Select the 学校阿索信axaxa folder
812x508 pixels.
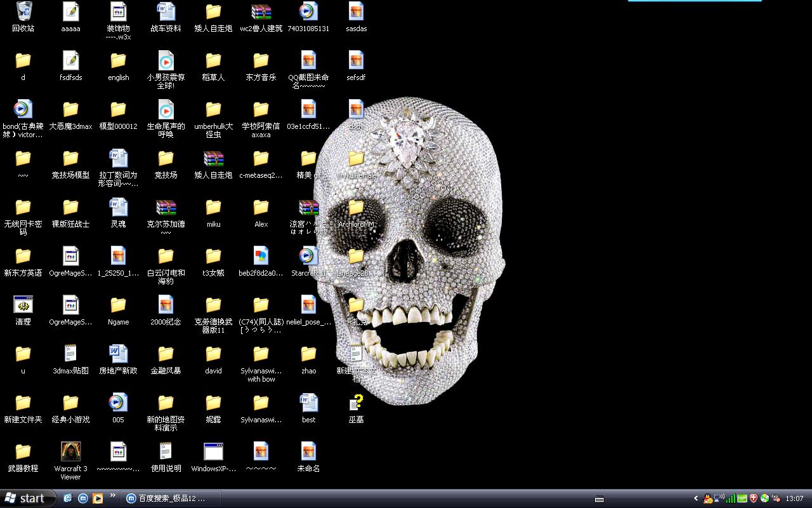[x=261, y=109]
